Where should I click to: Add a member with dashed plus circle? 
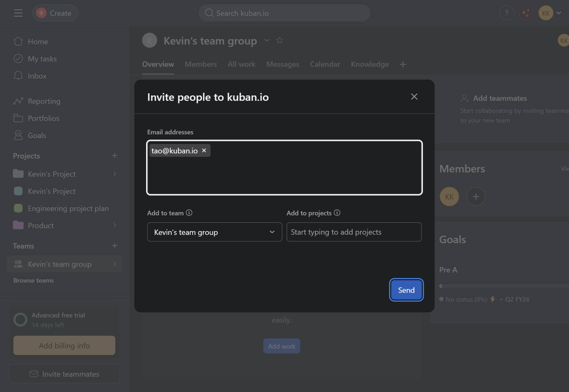coord(476,196)
